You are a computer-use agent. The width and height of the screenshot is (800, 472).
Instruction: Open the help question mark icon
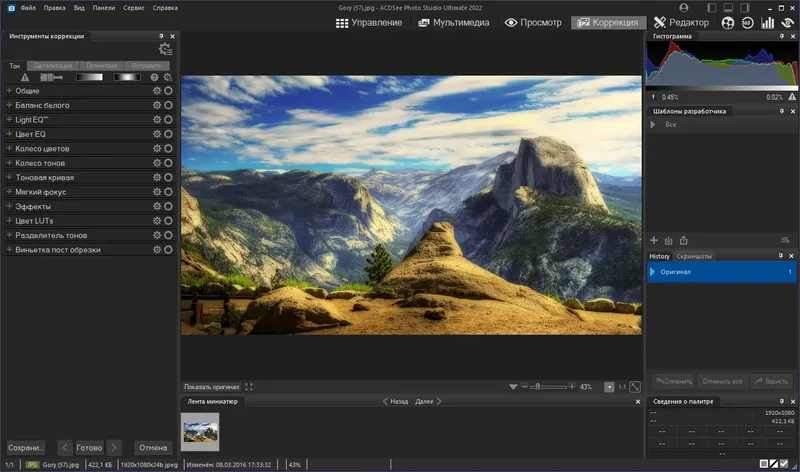coord(154,77)
